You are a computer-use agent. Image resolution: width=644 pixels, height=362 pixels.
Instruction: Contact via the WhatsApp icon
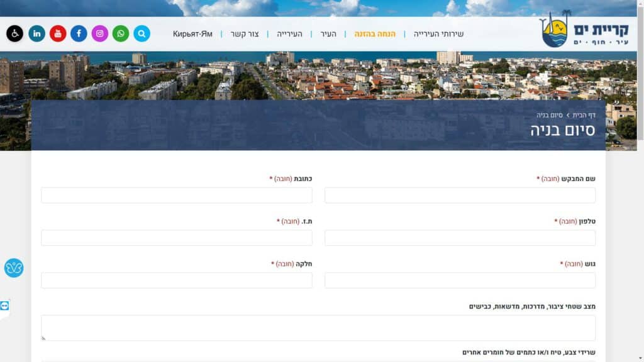[x=121, y=33]
